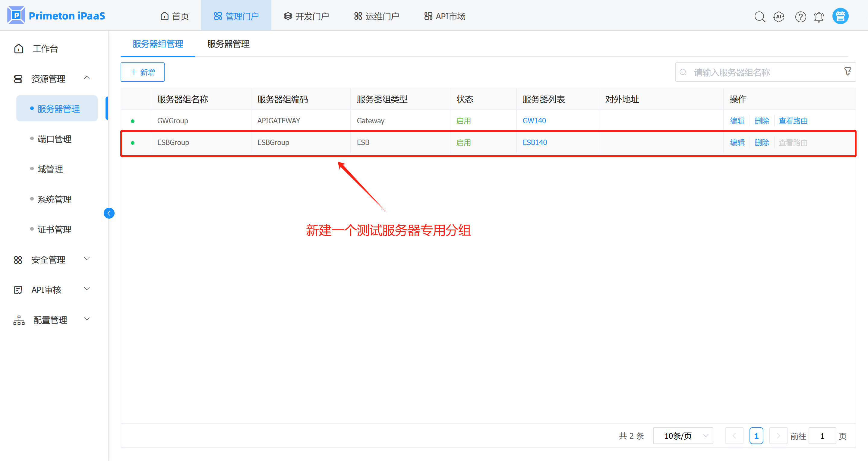The width and height of the screenshot is (868, 461).
Task: Click the filter funnel icon in search box
Action: pos(847,71)
